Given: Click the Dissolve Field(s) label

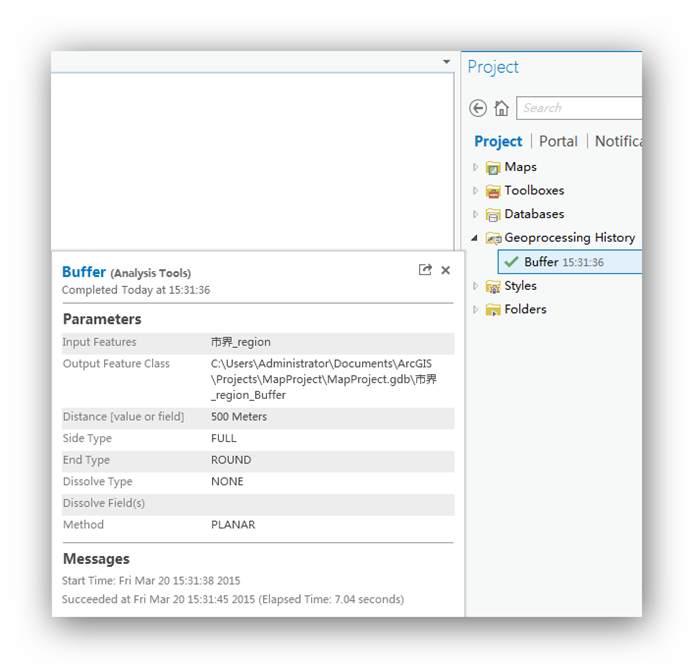Looking at the screenshot, I should (x=104, y=504).
